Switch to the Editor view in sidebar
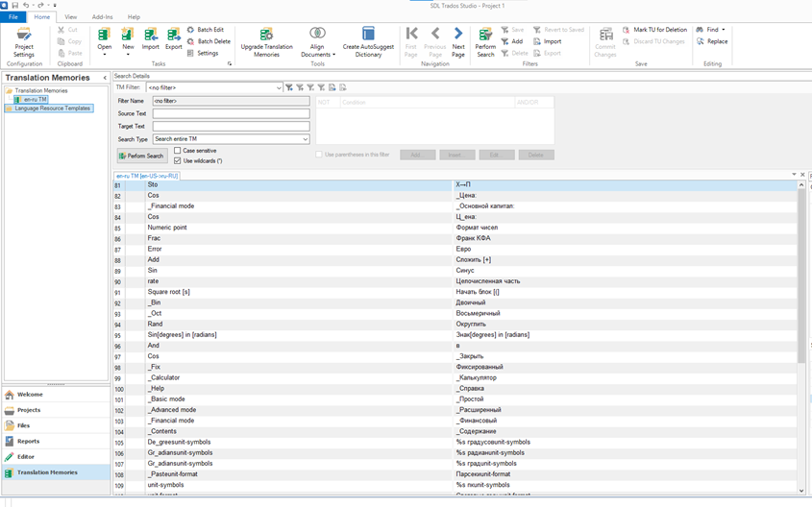The height and width of the screenshot is (507, 812). [x=26, y=457]
